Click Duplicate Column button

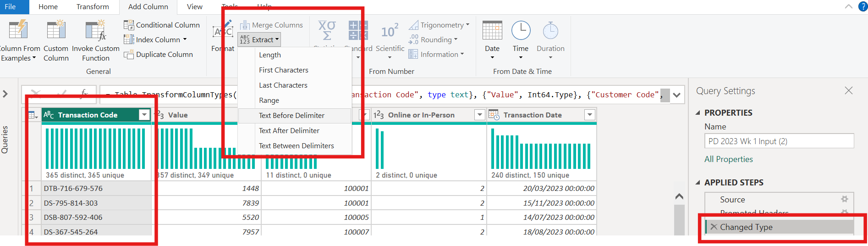[159, 54]
